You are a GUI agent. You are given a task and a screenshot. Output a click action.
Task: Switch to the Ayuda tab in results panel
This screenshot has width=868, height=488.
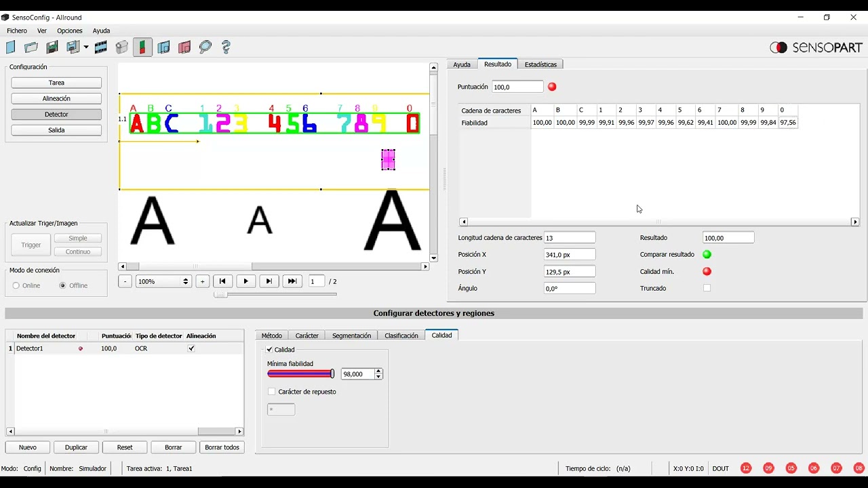tap(462, 64)
